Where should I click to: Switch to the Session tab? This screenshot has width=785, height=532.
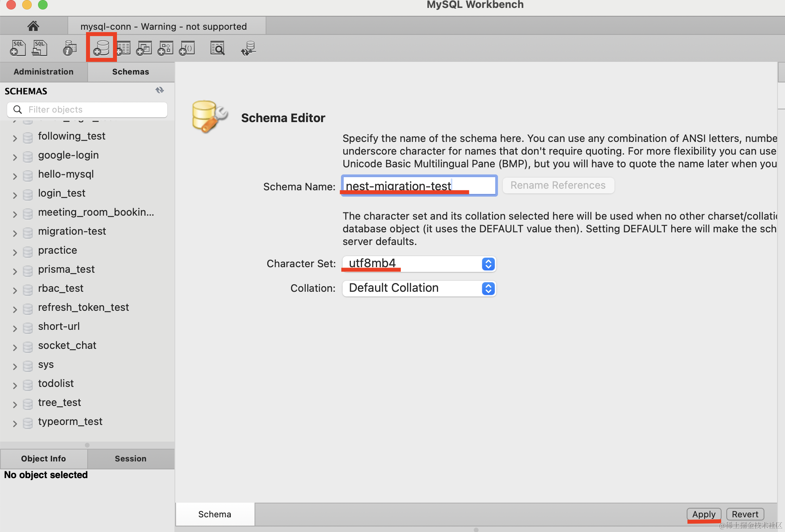(130, 459)
